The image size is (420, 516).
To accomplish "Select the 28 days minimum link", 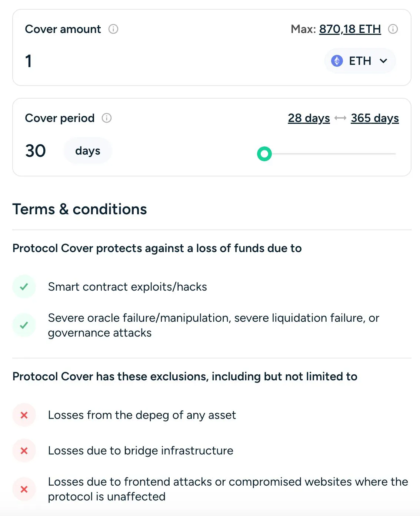I will point(309,118).
